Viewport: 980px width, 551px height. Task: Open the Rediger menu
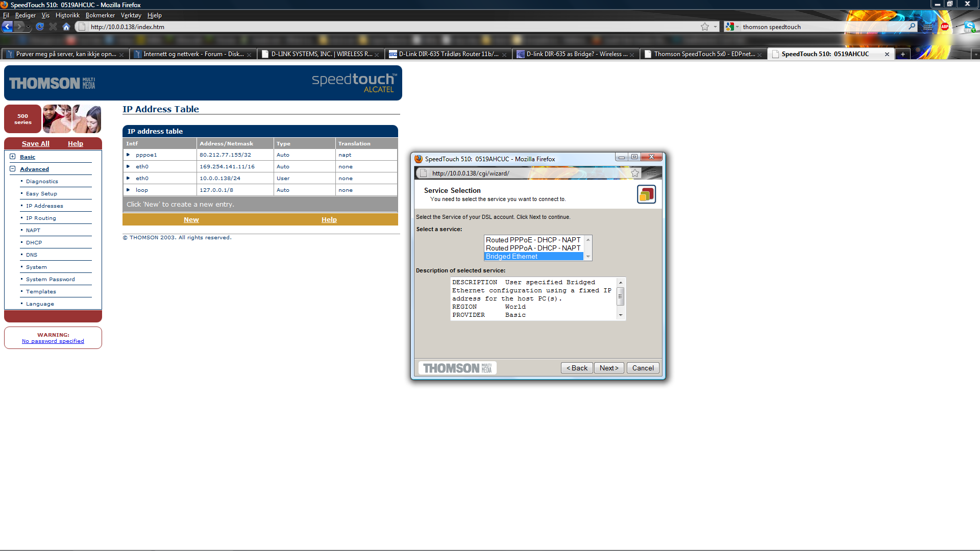[26, 15]
